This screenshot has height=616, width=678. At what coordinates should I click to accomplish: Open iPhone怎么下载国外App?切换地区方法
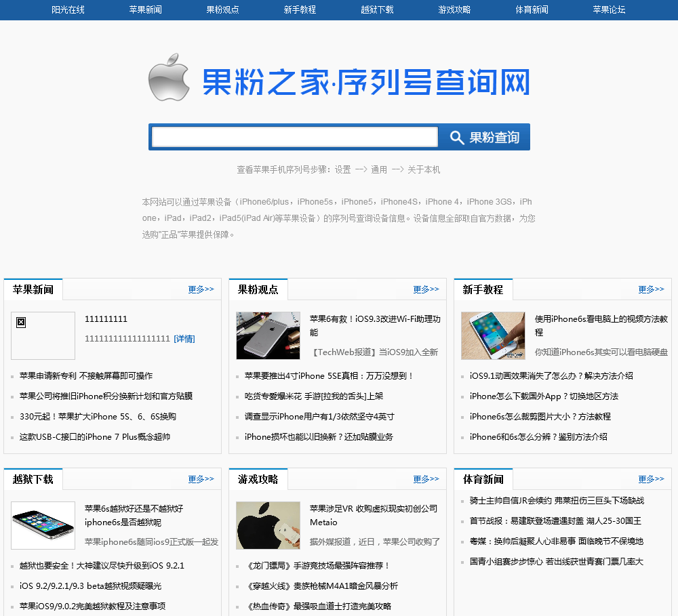click(544, 396)
